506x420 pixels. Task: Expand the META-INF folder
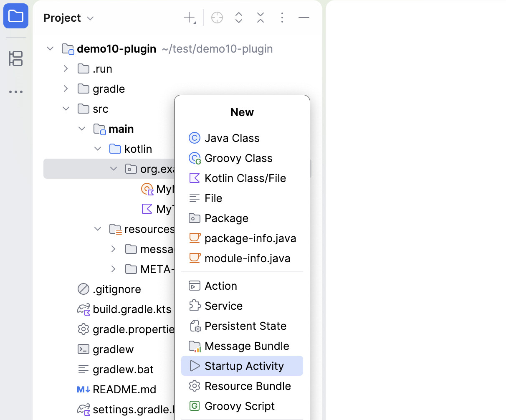[x=113, y=269]
